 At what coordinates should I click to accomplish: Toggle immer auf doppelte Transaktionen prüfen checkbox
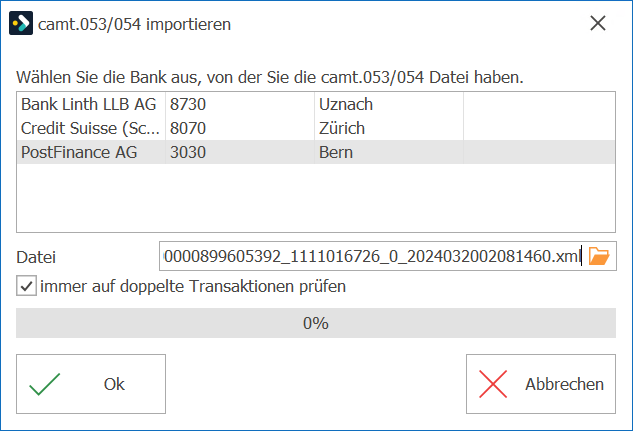coord(27,286)
